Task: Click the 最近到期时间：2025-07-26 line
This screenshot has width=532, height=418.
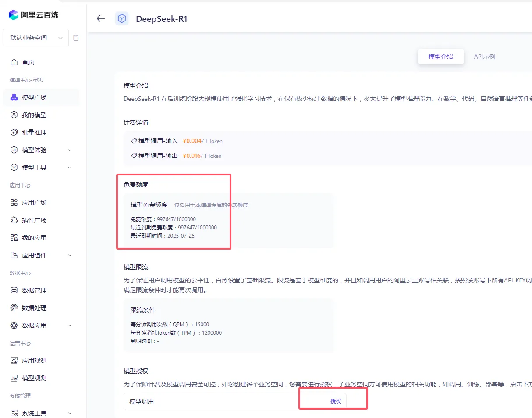Action: pyautogui.click(x=163, y=236)
